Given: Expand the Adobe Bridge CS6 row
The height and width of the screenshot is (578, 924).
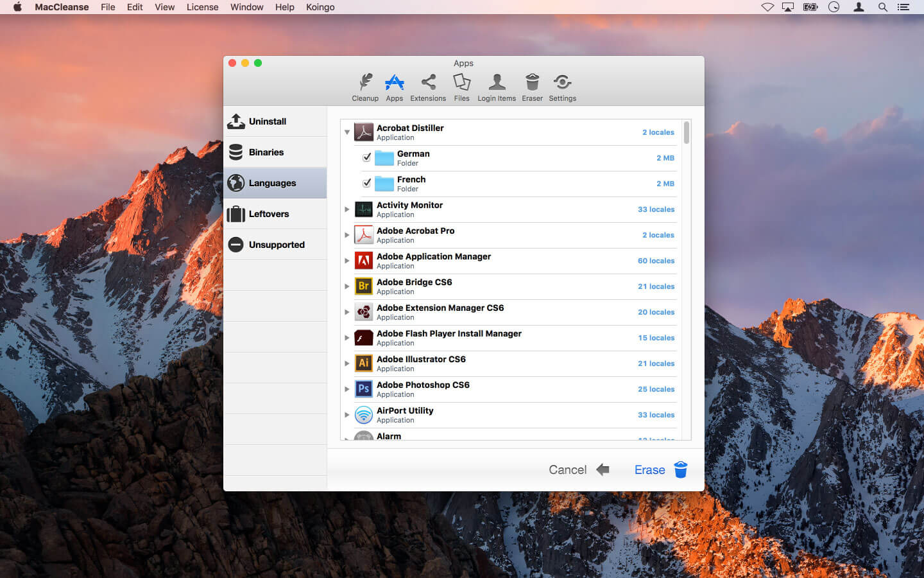Looking at the screenshot, I should tap(347, 286).
